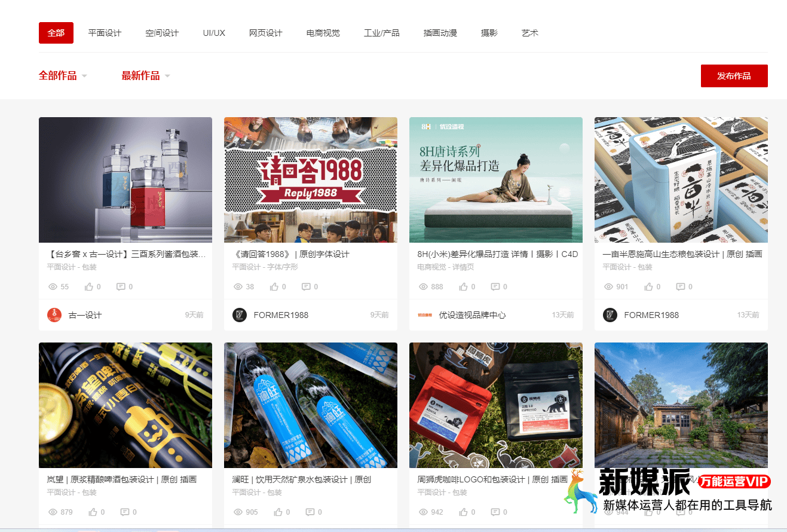Open the 《请回答1988》原创字体设计 title link
The width and height of the screenshot is (787, 532).
291,254
